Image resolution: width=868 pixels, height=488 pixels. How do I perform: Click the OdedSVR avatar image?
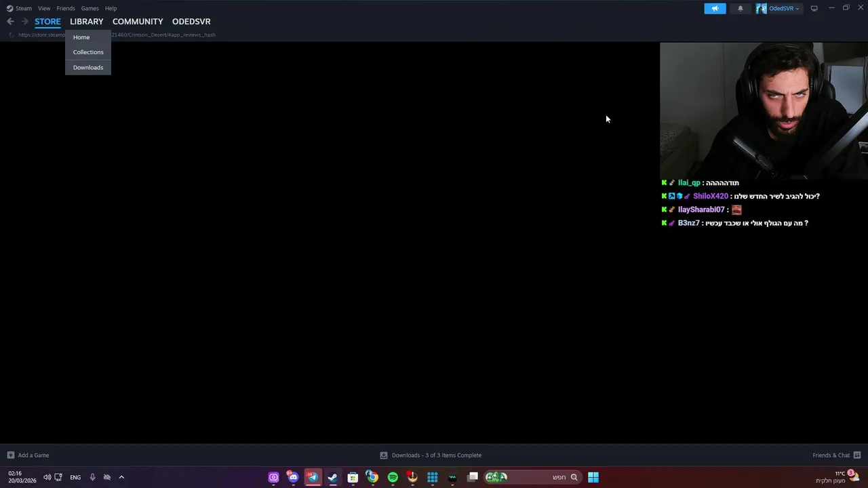762,8
